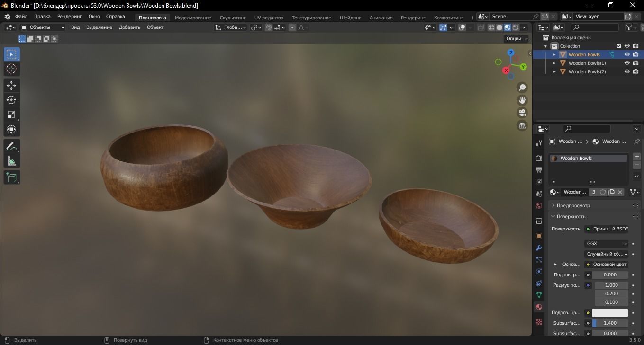Activate the 3D Cursor tool
Screen dimensions: 644x345
(11, 69)
